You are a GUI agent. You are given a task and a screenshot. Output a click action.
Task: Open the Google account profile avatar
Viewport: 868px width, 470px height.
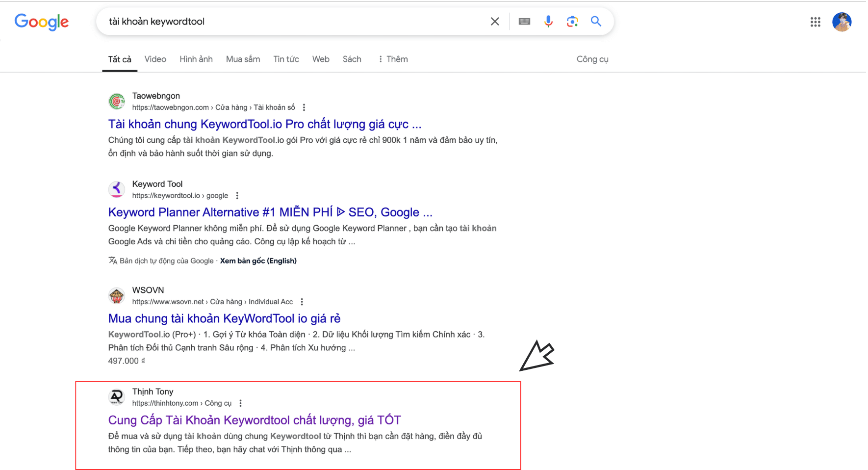point(842,22)
